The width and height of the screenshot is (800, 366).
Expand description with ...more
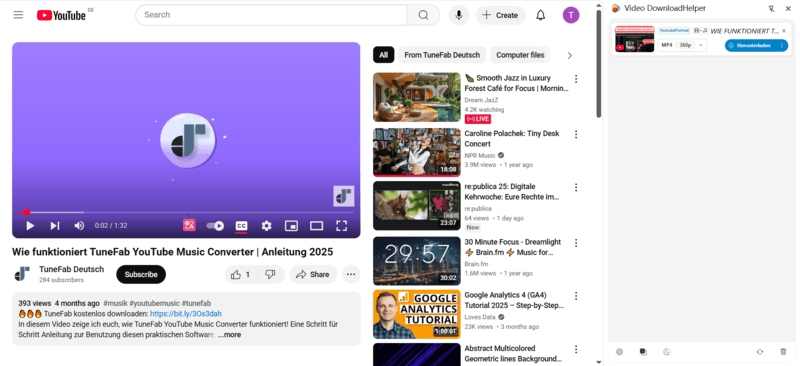click(229, 335)
